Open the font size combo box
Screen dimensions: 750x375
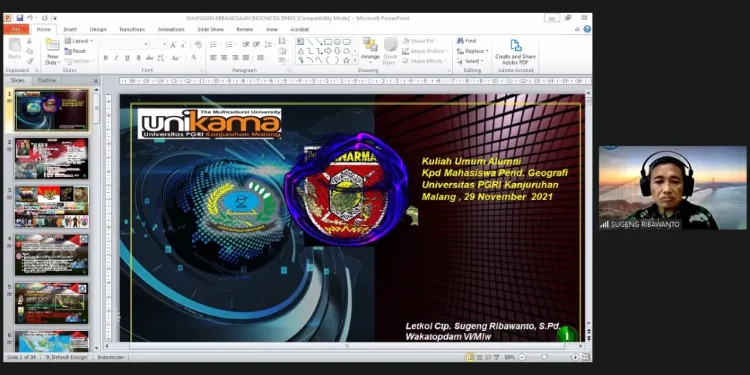point(158,44)
